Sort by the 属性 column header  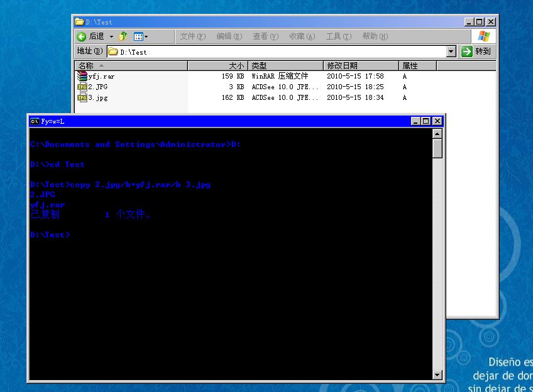click(x=417, y=65)
